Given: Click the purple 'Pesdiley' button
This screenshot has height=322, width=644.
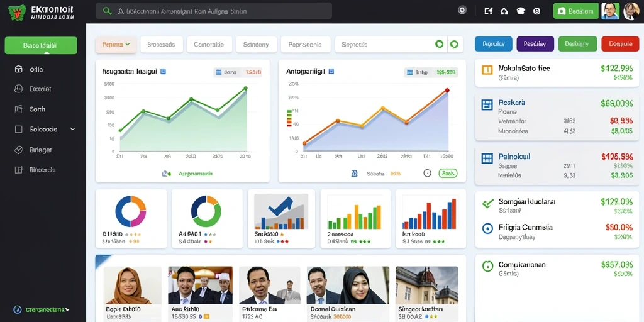Looking at the screenshot, I should click(535, 43).
